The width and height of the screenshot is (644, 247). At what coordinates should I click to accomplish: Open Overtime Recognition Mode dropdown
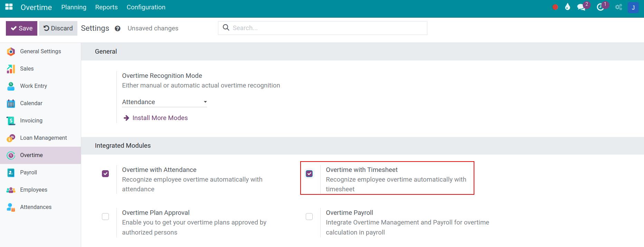(x=164, y=102)
